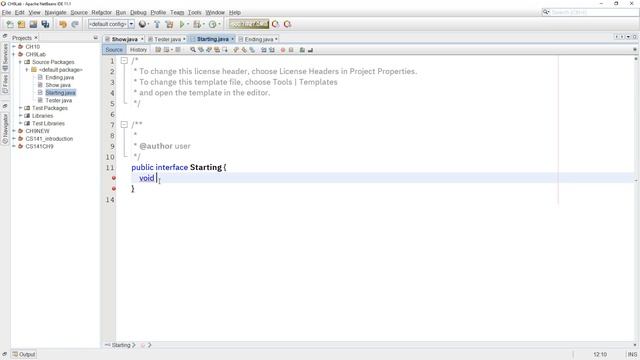Click the Next Bookmark editor icon
Screen dimensions: 640x360
244,50
